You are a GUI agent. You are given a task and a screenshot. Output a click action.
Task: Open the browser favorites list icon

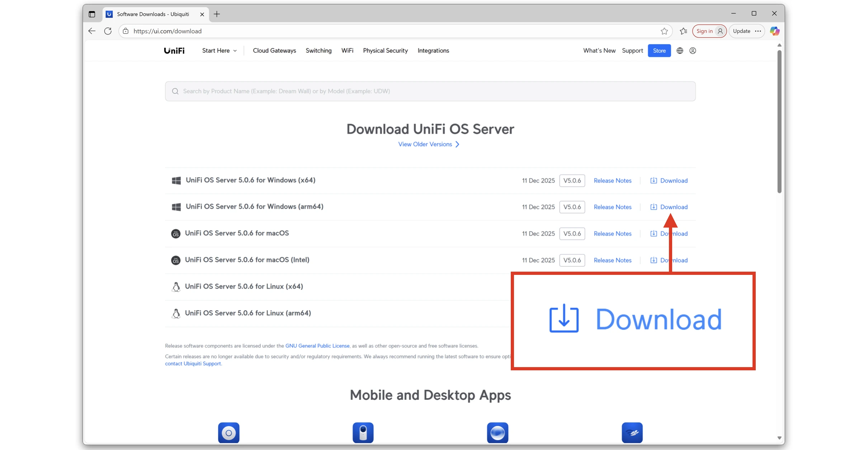pos(683,31)
